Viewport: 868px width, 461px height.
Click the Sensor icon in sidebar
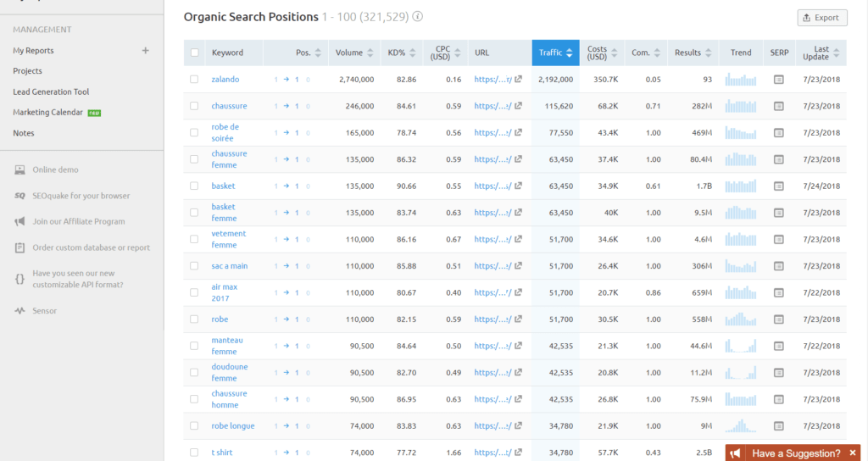click(x=19, y=311)
